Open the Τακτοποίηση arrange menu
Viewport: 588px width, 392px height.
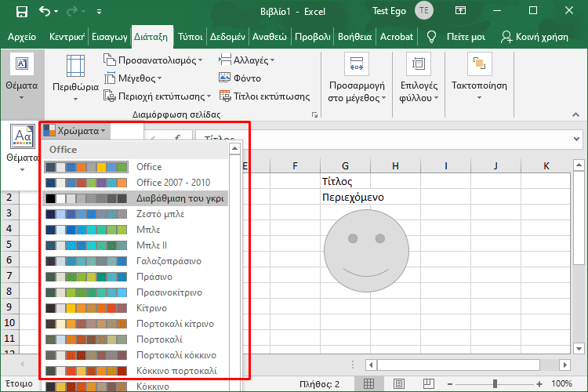click(479, 78)
